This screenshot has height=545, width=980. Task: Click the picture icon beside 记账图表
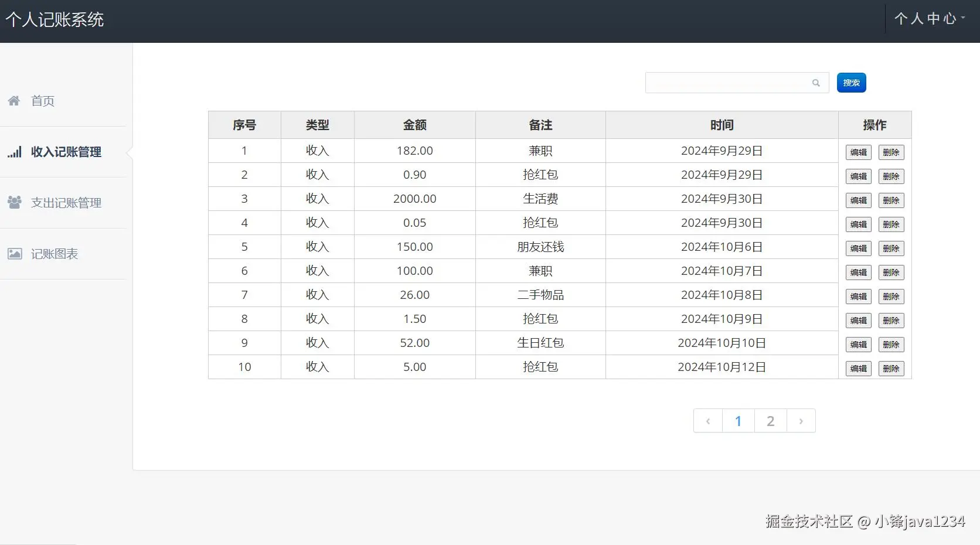[14, 254]
